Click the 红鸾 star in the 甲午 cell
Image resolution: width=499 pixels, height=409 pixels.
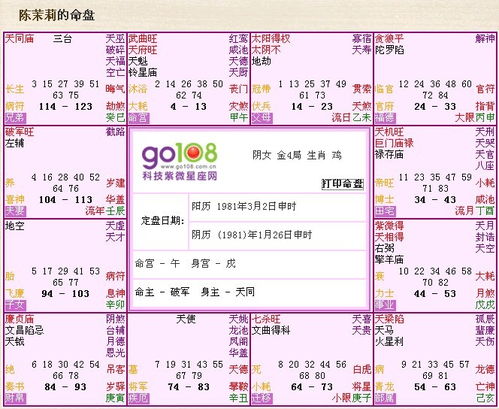[238, 39]
